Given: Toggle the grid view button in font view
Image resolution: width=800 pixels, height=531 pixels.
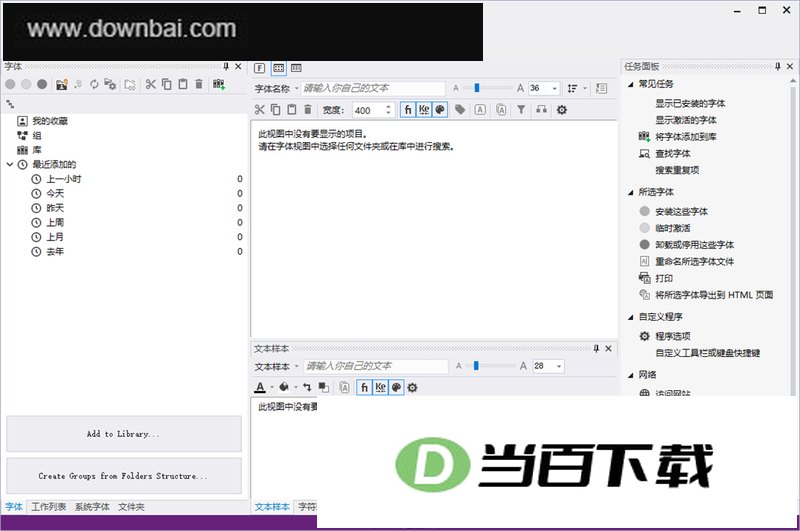Looking at the screenshot, I should 279,68.
